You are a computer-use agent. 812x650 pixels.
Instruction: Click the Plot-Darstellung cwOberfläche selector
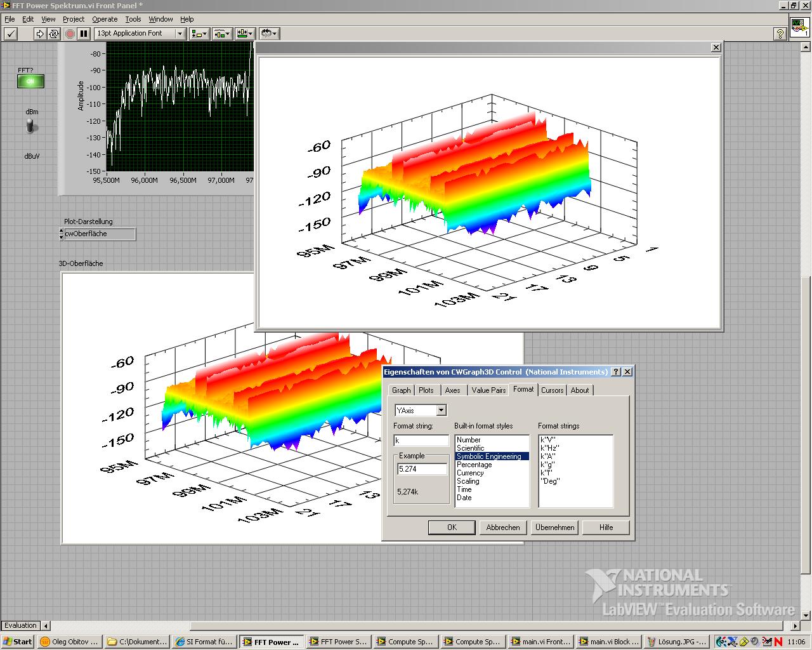(x=100, y=234)
